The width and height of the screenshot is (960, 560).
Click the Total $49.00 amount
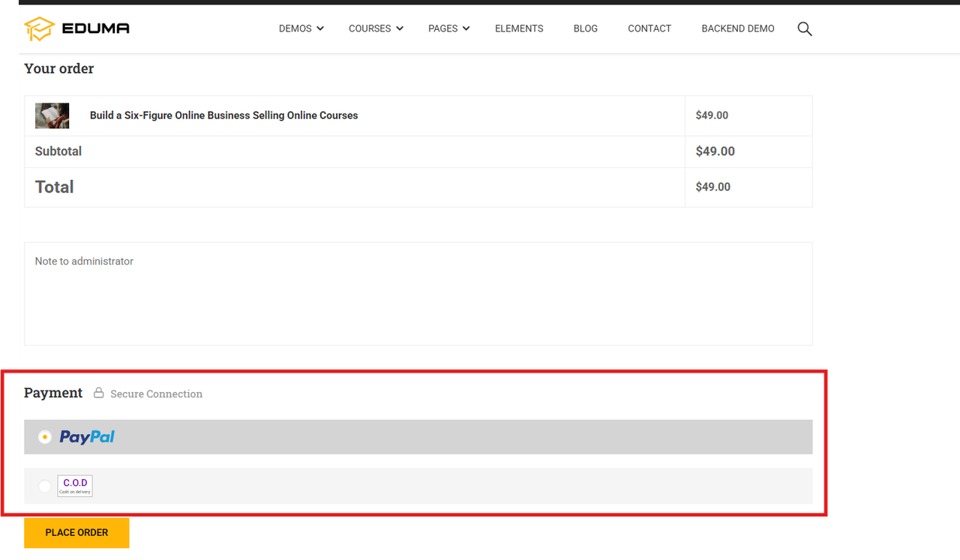(713, 187)
